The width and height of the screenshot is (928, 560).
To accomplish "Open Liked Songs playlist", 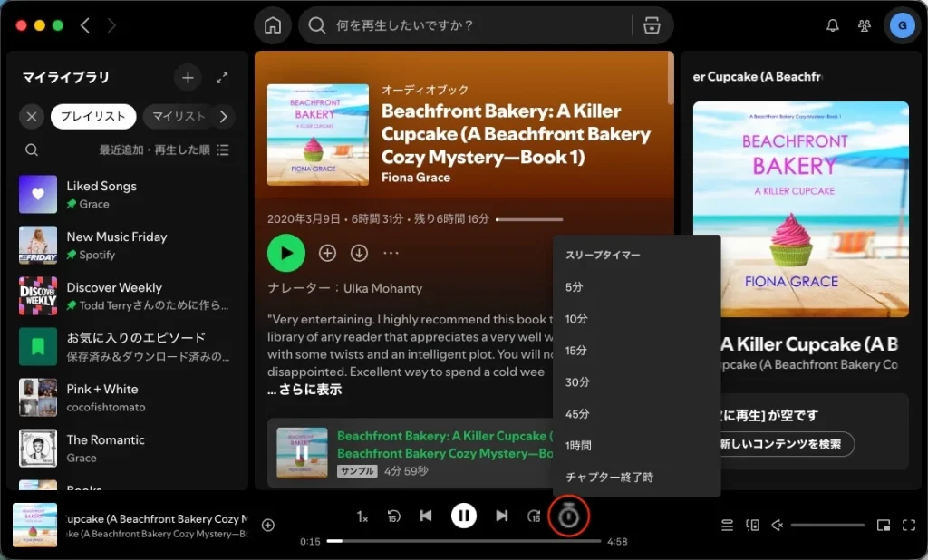I will click(129, 194).
